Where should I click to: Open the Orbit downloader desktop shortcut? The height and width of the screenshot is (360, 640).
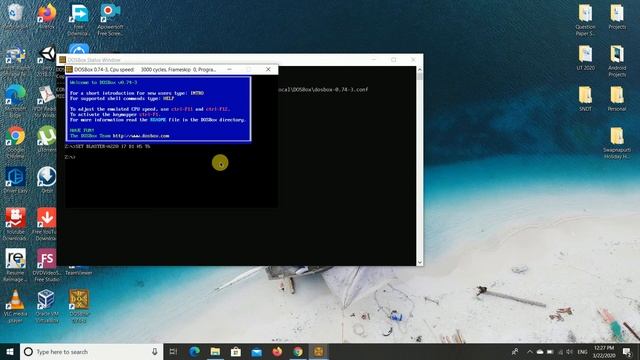pyautogui.click(x=47, y=180)
